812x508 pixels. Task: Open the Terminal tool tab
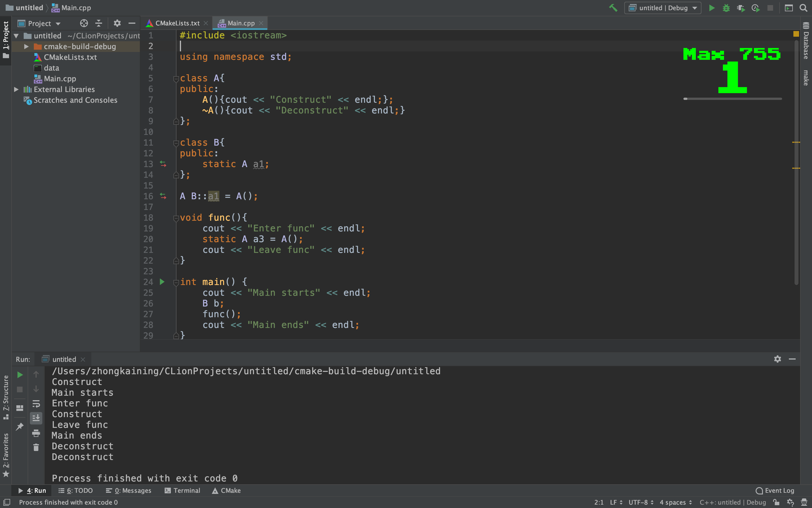point(182,491)
